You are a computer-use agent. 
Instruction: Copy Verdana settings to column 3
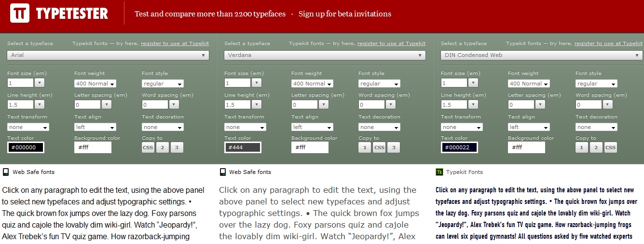(x=394, y=148)
